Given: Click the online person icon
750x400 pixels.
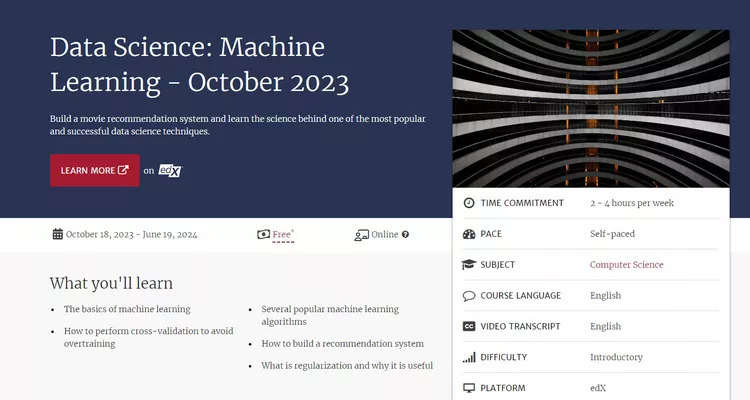Looking at the screenshot, I should click(x=361, y=235).
